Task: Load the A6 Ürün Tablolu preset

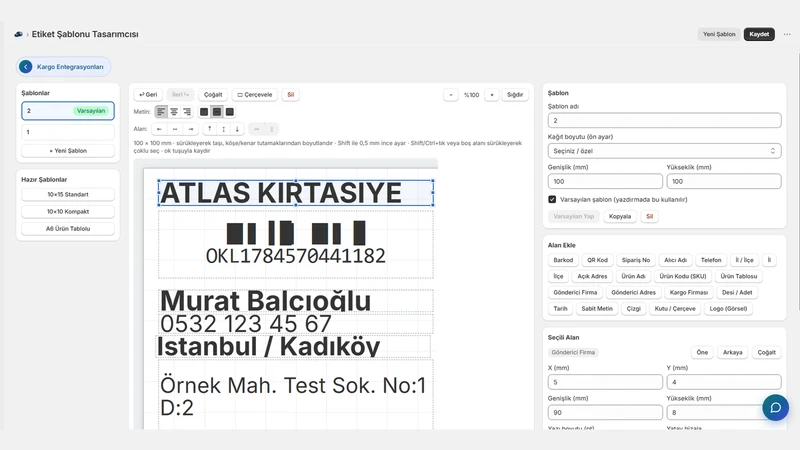Action: [x=68, y=229]
